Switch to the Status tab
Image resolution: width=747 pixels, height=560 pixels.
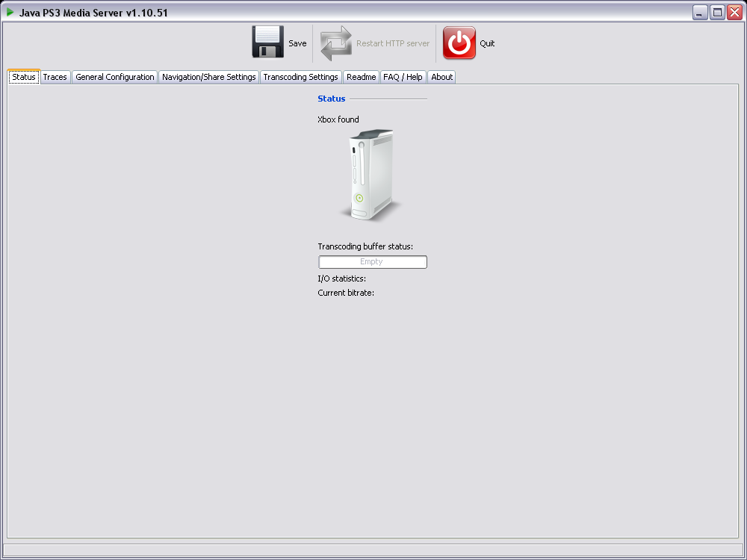pos(24,77)
